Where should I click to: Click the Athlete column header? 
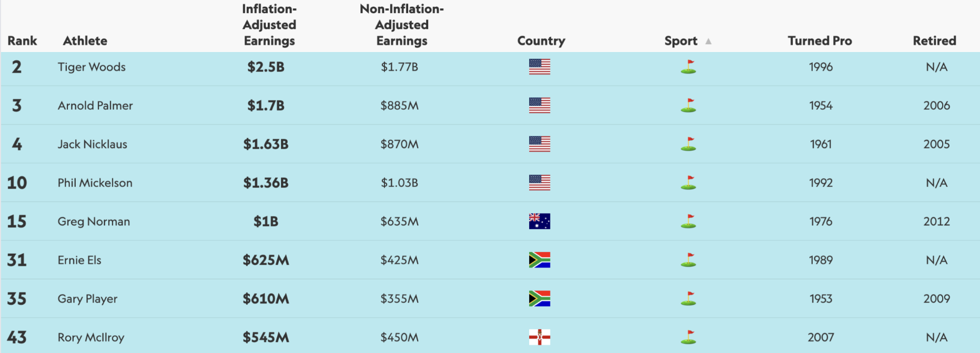pos(85,41)
